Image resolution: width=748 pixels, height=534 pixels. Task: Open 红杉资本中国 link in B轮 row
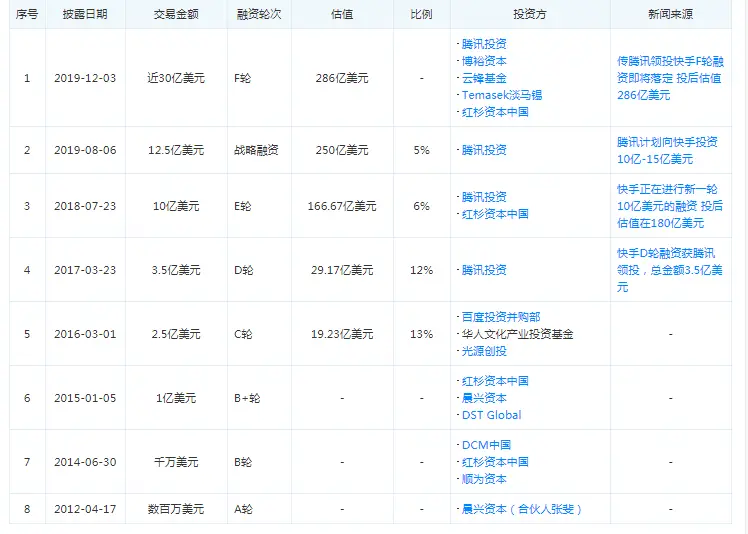pos(495,462)
